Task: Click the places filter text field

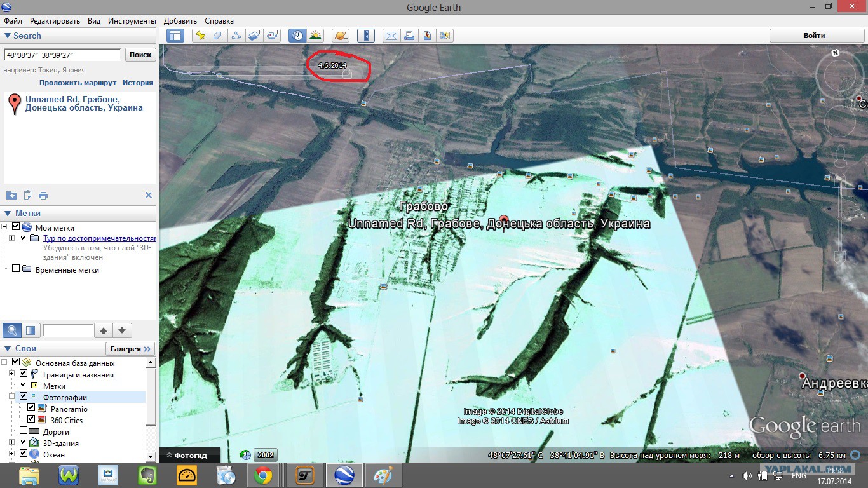Action: coord(68,330)
